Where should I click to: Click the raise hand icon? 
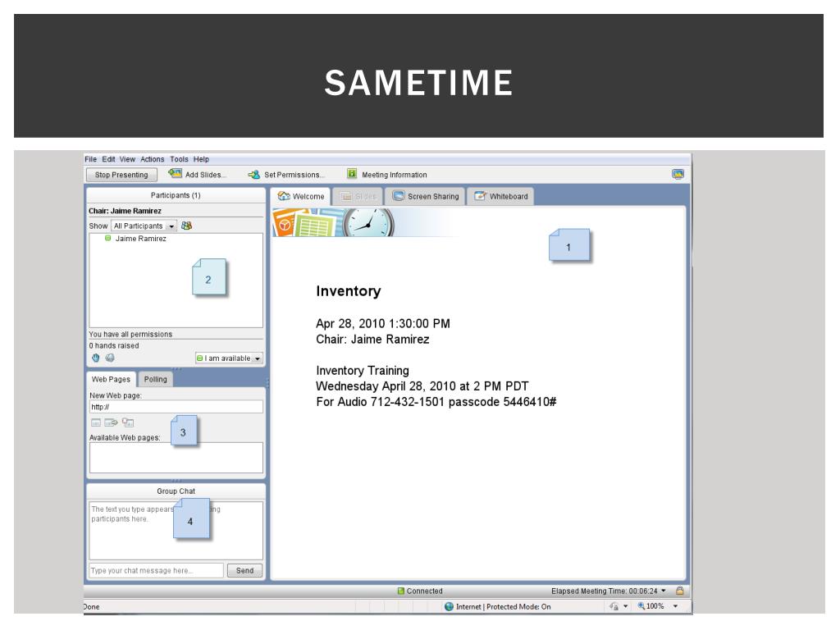tap(95, 358)
